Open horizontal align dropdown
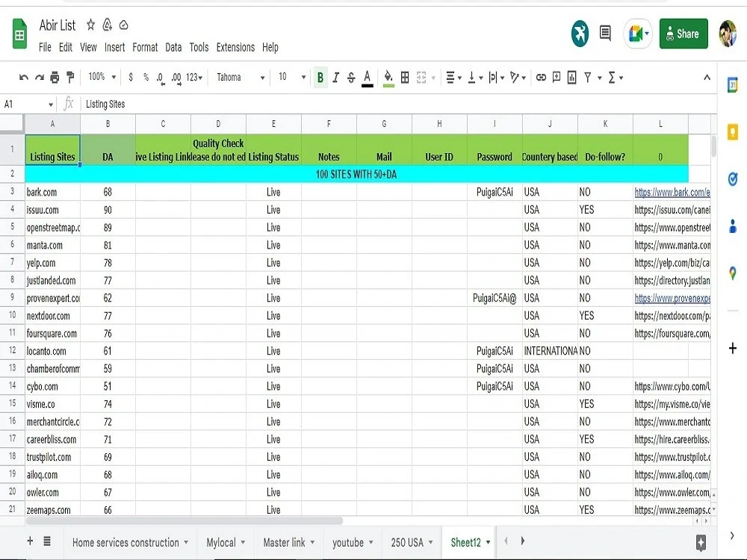Image resolution: width=747 pixels, height=560 pixels. click(x=453, y=78)
